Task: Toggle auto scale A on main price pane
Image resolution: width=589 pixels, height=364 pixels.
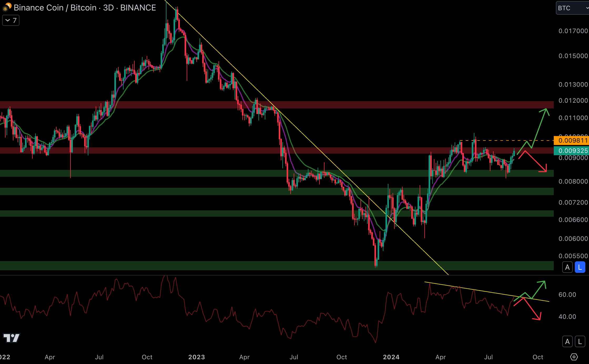Action: (567, 267)
